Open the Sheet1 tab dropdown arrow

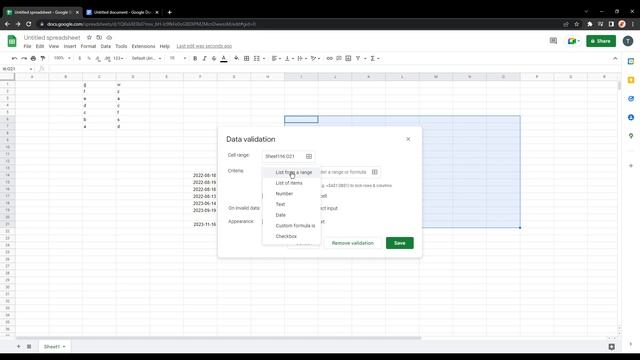coord(64,347)
